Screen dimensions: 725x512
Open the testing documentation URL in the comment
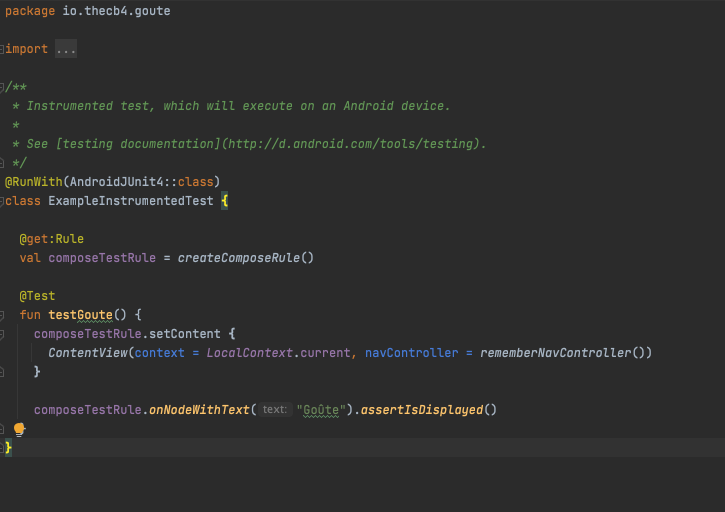tap(352, 144)
